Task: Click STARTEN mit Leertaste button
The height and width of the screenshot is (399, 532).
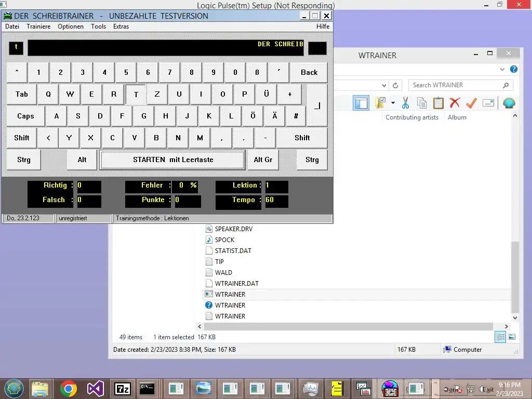Action: tap(172, 160)
